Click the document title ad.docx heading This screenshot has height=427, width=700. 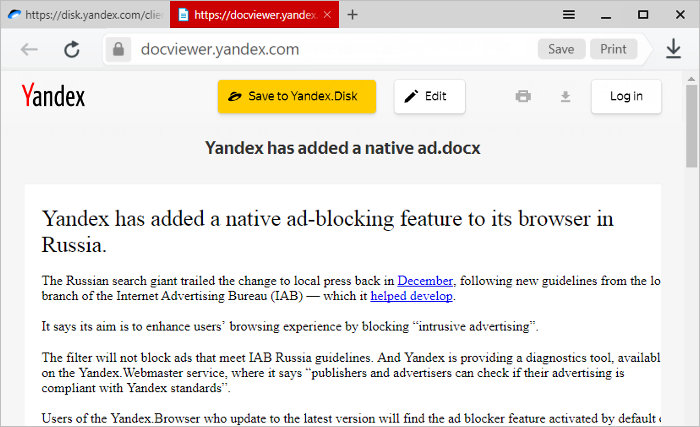(x=342, y=148)
